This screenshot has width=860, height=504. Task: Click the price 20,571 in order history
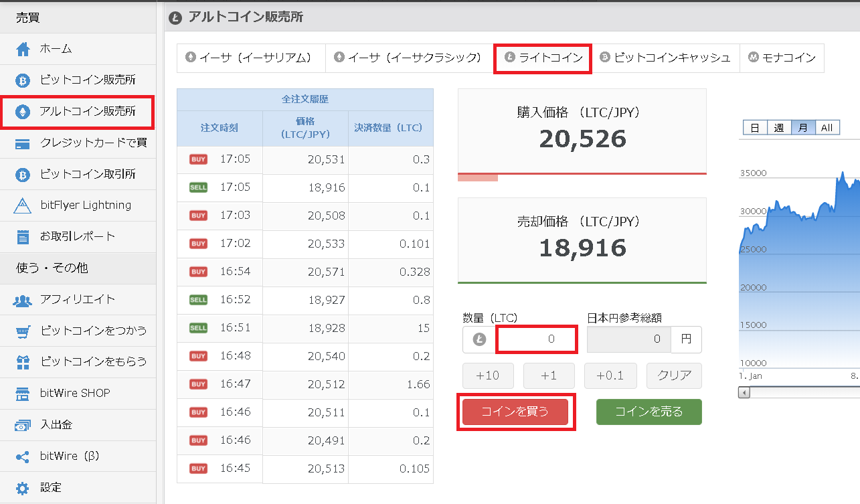(x=327, y=272)
